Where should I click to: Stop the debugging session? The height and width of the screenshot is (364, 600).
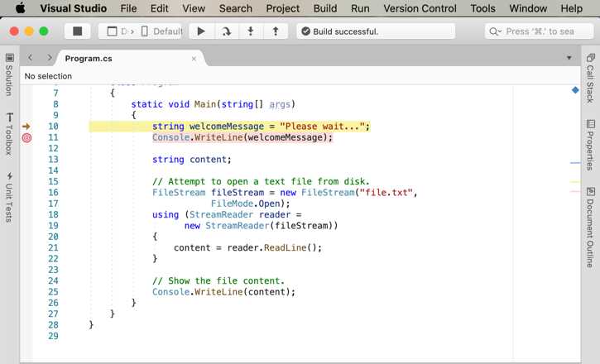click(77, 31)
